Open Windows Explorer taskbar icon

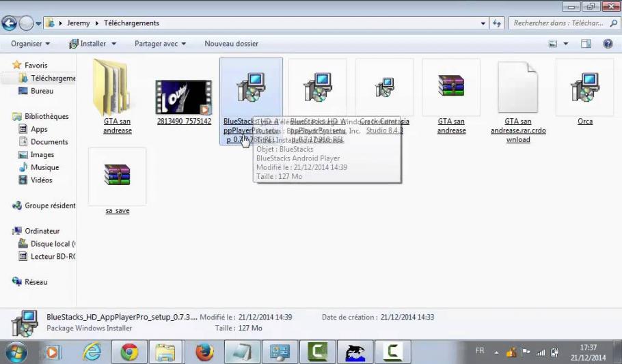coord(166,352)
